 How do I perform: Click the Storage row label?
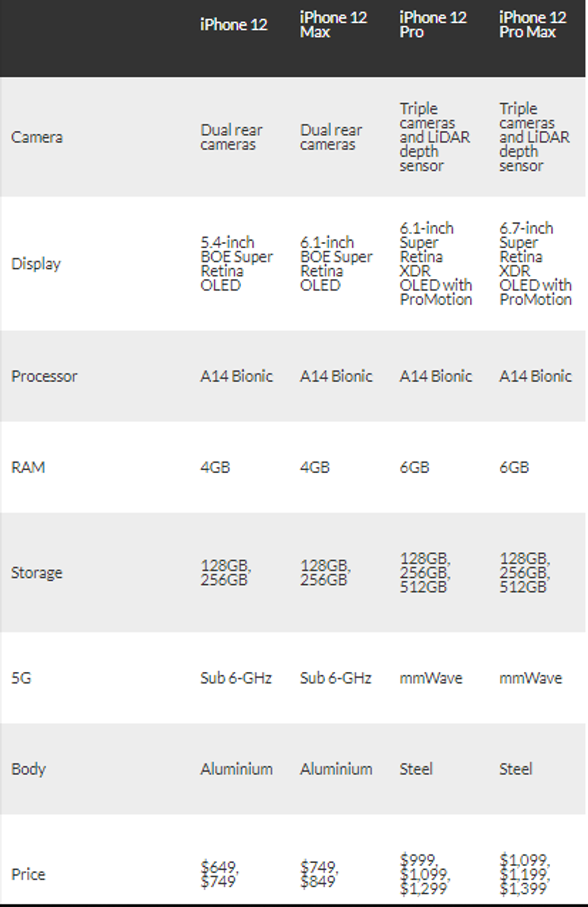(37, 572)
